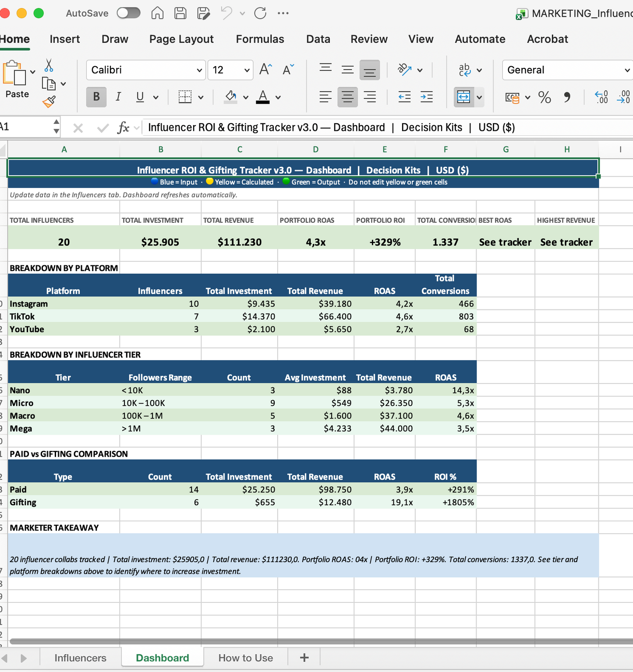
Task: Click Increase Font Size icon
Action: click(265, 69)
